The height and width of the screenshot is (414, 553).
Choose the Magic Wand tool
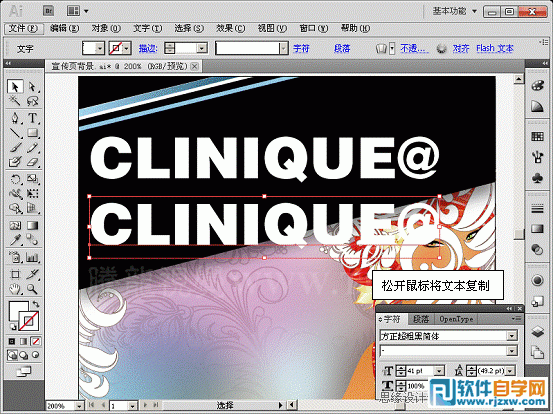[15, 101]
